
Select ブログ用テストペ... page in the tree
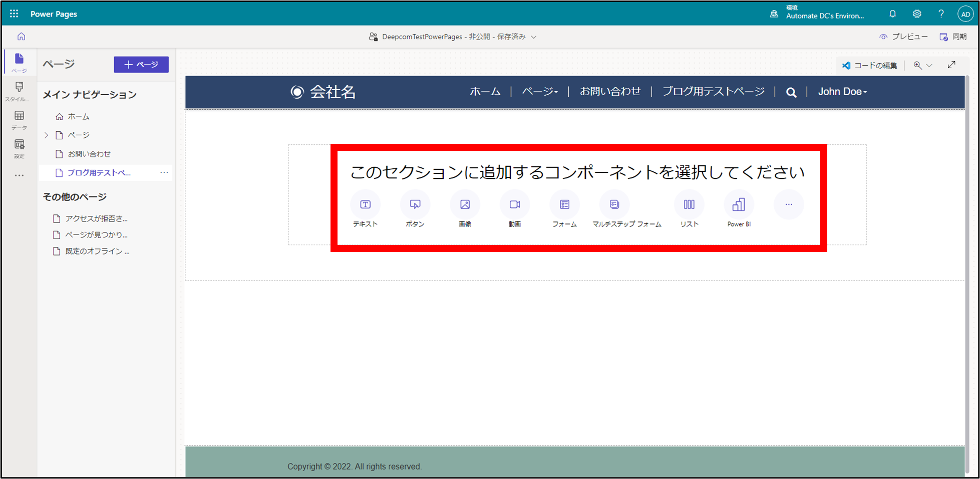[x=99, y=173]
